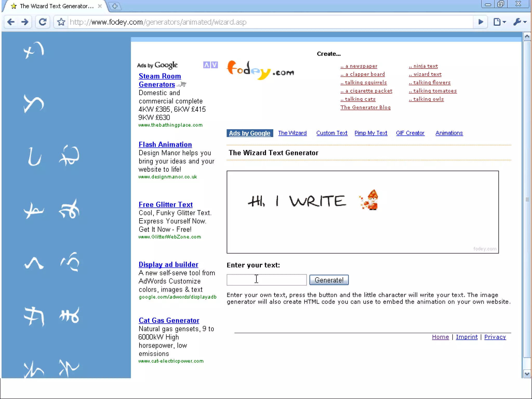
Task: Switch to the GIF Creator link
Action: (x=410, y=133)
